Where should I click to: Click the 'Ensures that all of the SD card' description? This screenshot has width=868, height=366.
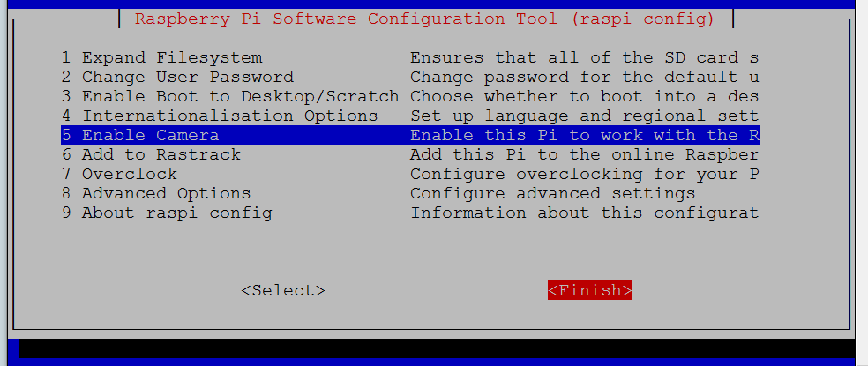click(x=585, y=57)
